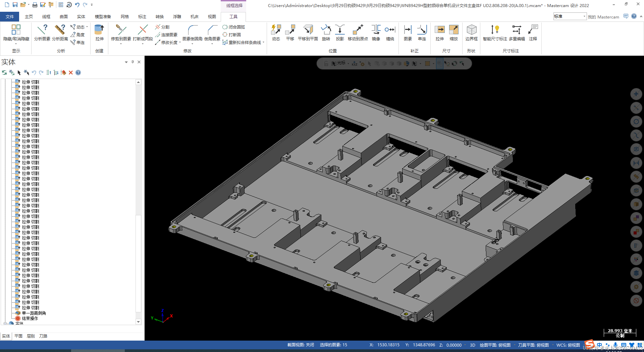Toggle the pin of the 实体 panel
644x352 pixels.
coord(132,62)
